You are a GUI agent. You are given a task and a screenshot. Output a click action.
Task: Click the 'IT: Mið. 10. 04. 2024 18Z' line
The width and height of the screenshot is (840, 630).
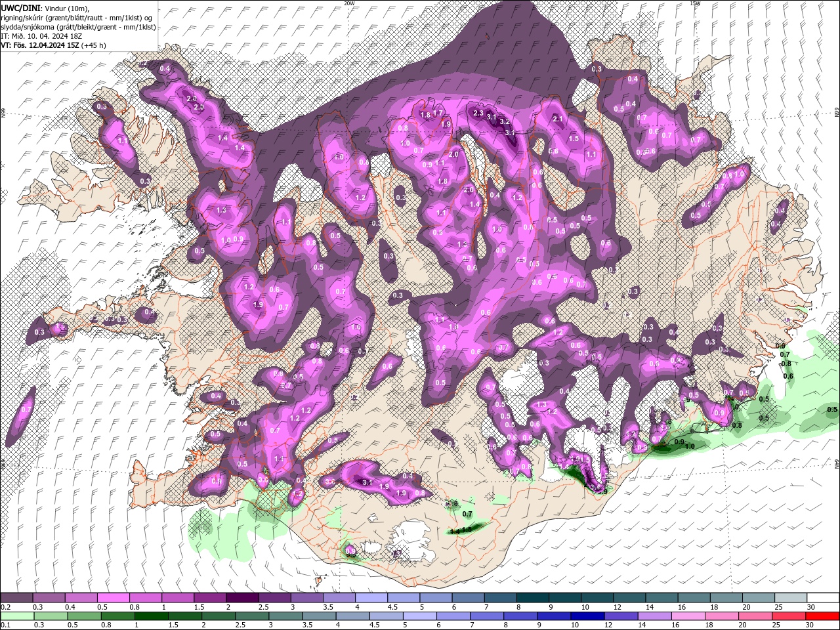point(41,36)
